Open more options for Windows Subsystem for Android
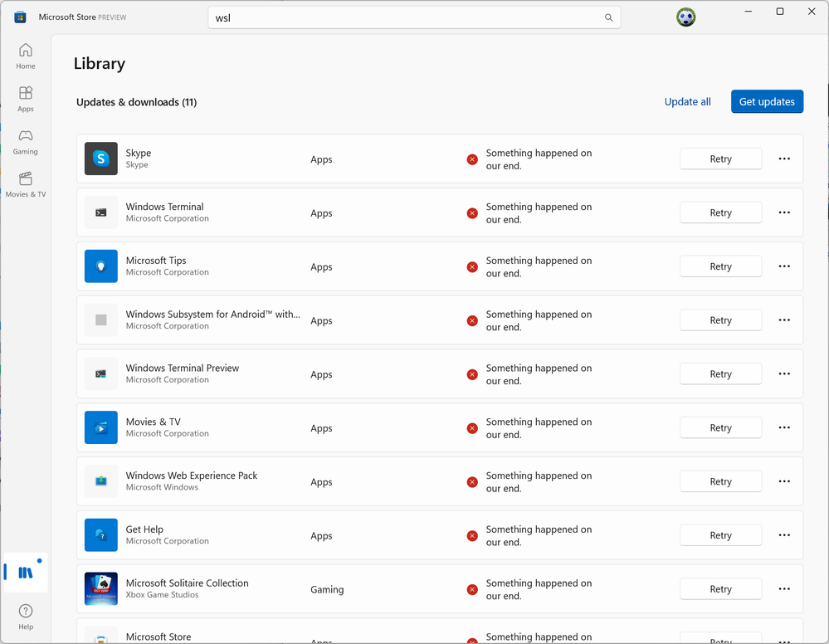 click(x=784, y=320)
